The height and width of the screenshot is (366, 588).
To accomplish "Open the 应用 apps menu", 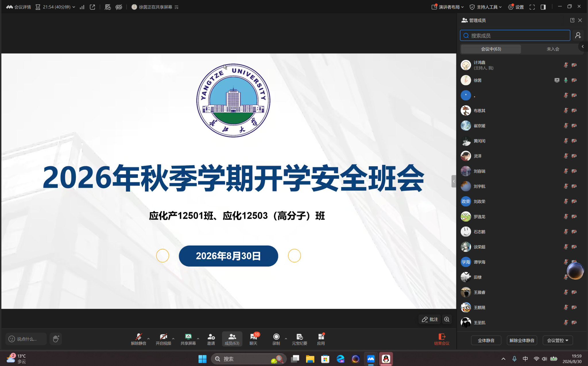I will click(x=321, y=339).
